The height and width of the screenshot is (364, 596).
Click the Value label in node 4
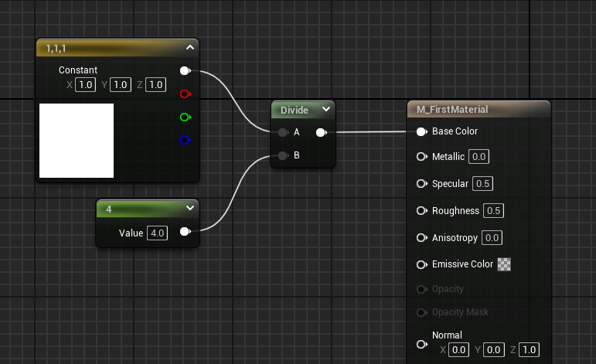(131, 233)
